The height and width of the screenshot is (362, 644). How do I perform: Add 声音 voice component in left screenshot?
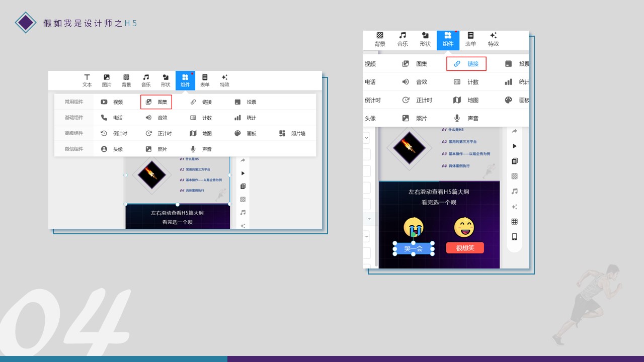201,149
